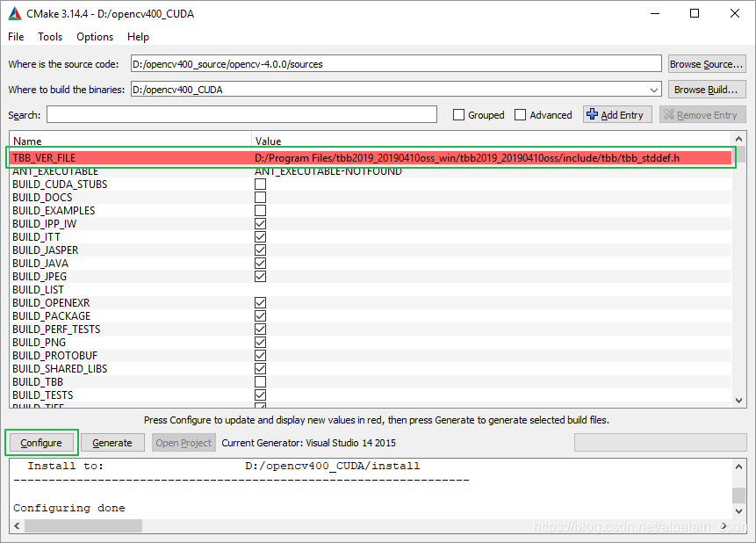The height and width of the screenshot is (543, 756).
Task: Open the Tools menu
Action: coord(50,37)
